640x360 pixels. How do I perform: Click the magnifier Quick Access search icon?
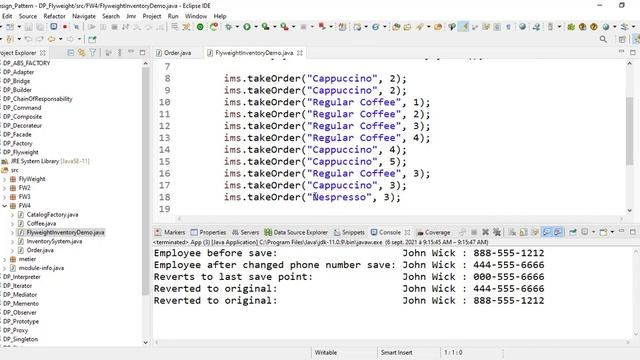point(603,39)
